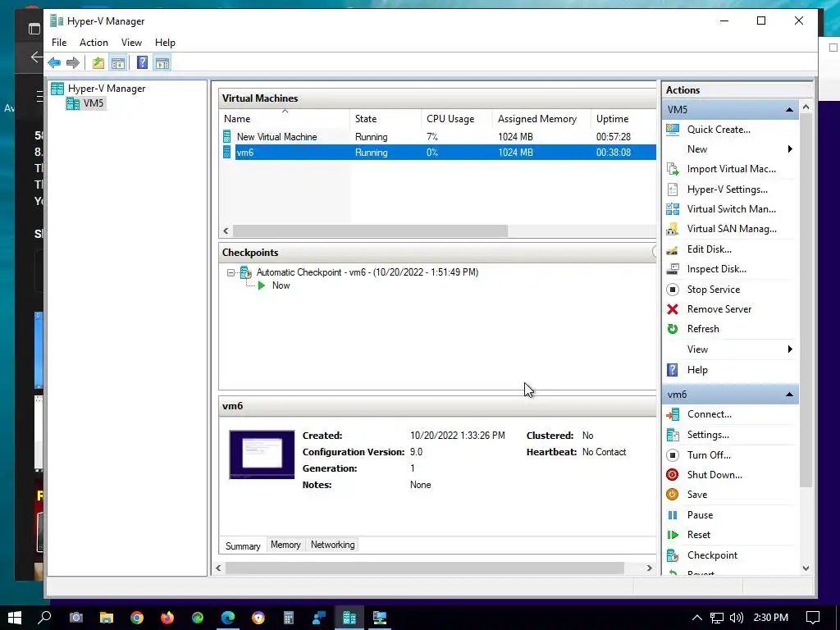The image size is (840, 630).
Task: Click the Forward arrow toolbar icon
Action: [73, 62]
